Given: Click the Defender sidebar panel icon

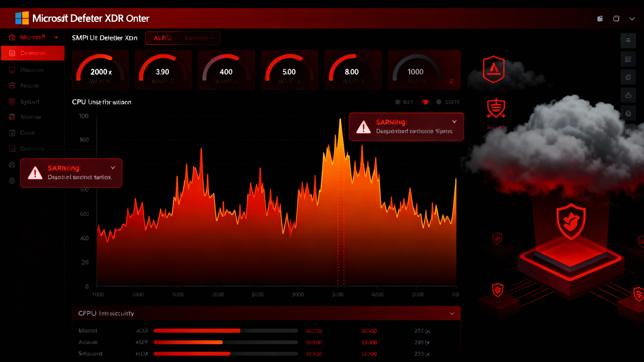Looking at the screenshot, I should pos(12,53).
